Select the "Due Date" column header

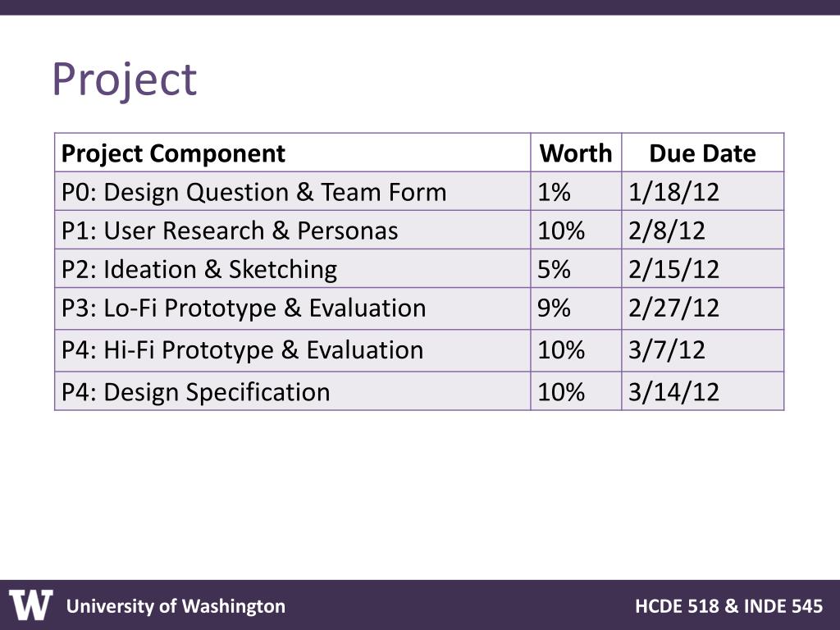(x=702, y=153)
